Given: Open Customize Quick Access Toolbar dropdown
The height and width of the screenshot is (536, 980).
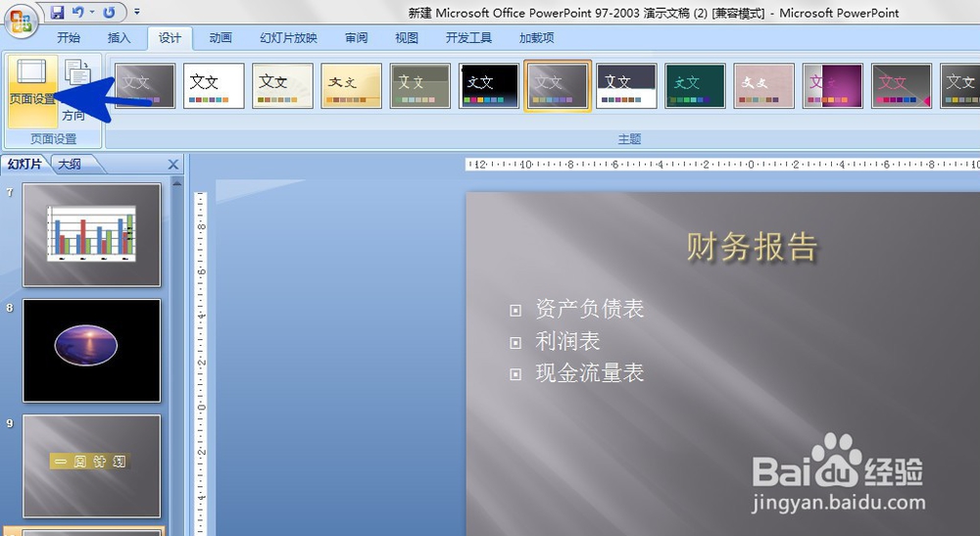Looking at the screenshot, I should 137,12.
